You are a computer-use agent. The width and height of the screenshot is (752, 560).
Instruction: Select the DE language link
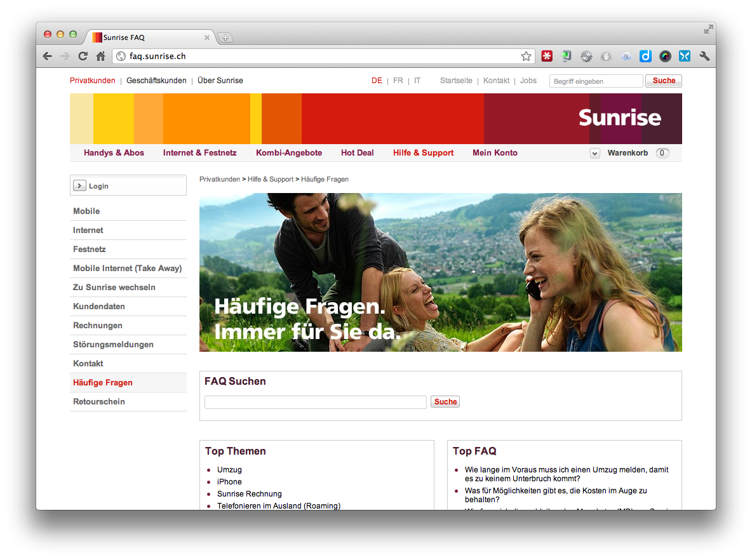(x=377, y=81)
